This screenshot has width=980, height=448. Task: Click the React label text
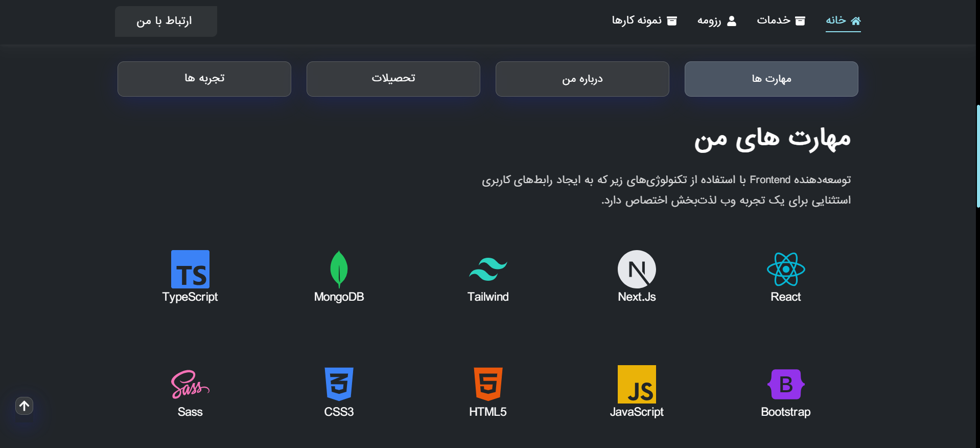(x=786, y=297)
